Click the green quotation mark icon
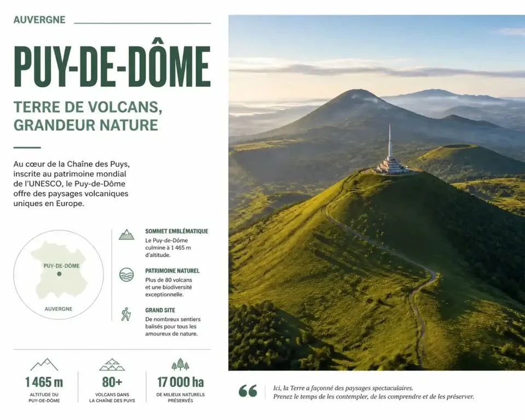This screenshot has height=420, width=525. [x=248, y=391]
